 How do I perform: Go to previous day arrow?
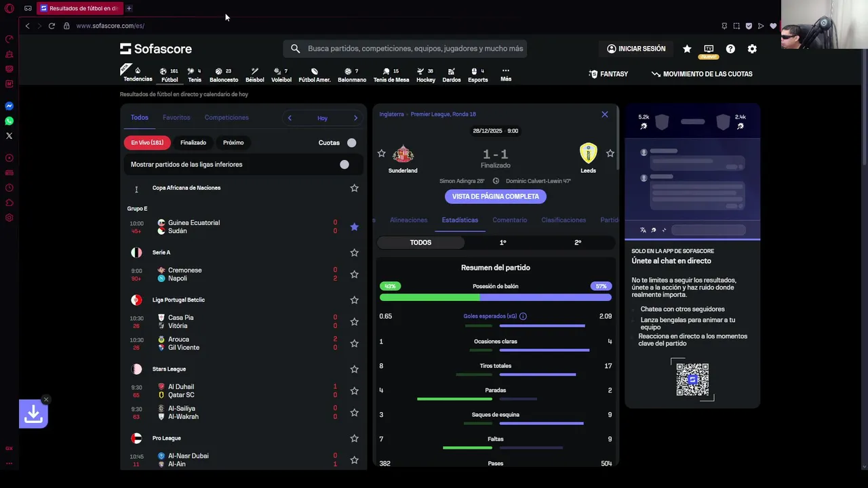(290, 118)
